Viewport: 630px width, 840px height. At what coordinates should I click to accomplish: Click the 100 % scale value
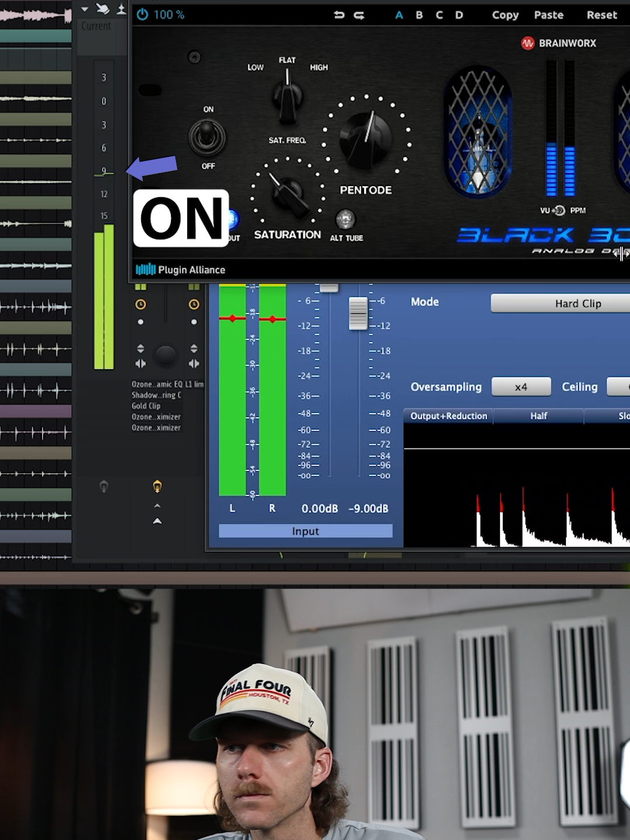click(169, 15)
